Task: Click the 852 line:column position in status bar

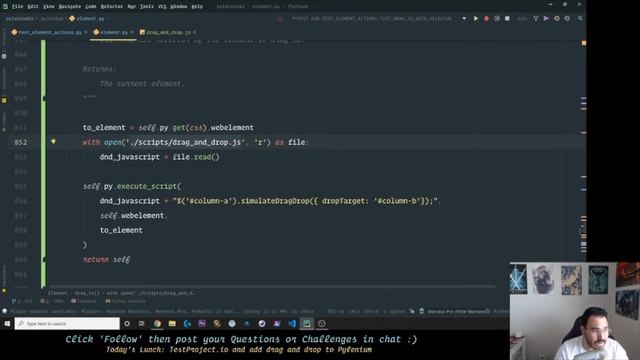Action: click(x=336, y=311)
